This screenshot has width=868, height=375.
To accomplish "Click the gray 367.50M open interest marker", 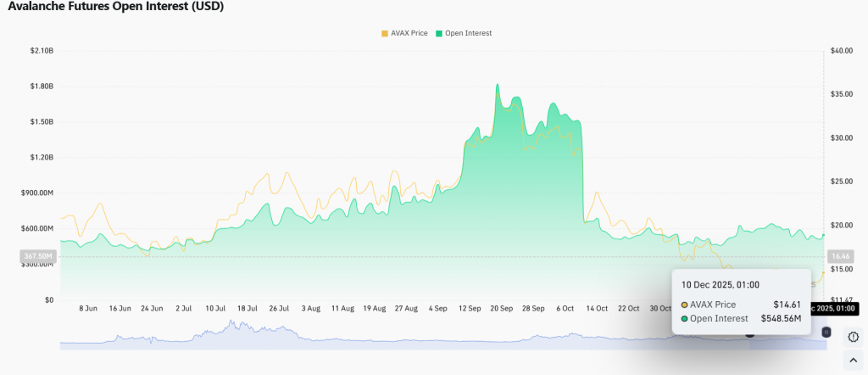I will (x=37, y=255).
